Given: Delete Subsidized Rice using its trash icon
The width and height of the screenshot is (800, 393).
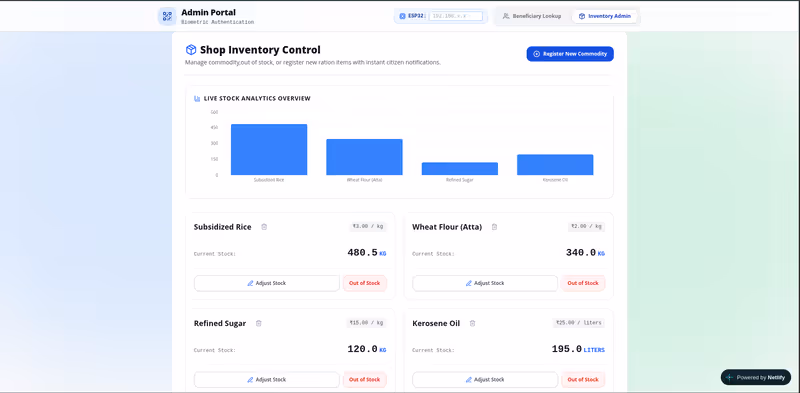Looking at the screenshot, I should 264,227.
